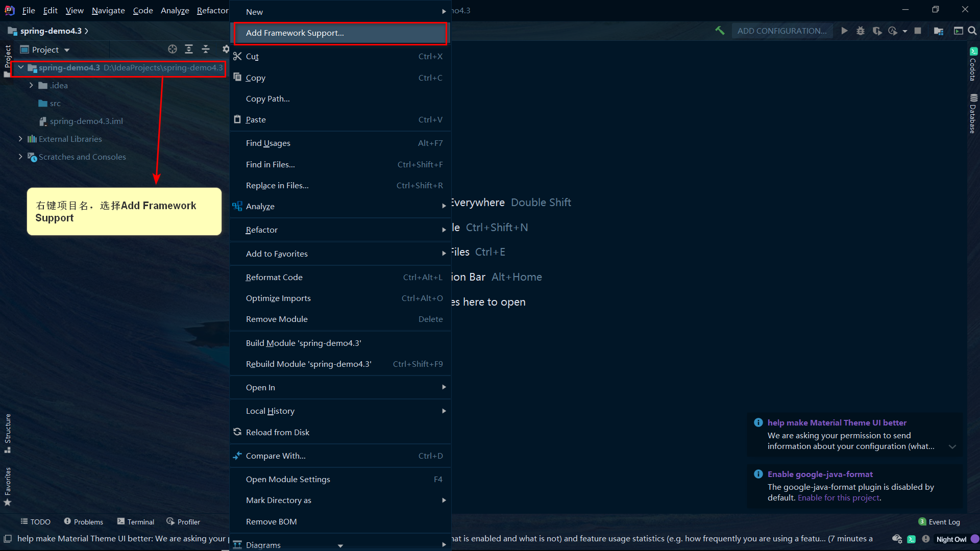
Task: Expand the .idea folder tree item
Action: coord(31,85)
